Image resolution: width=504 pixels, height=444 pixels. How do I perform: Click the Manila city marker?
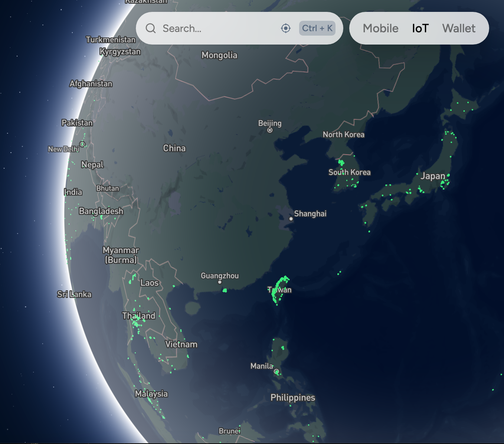pos(276,371)
